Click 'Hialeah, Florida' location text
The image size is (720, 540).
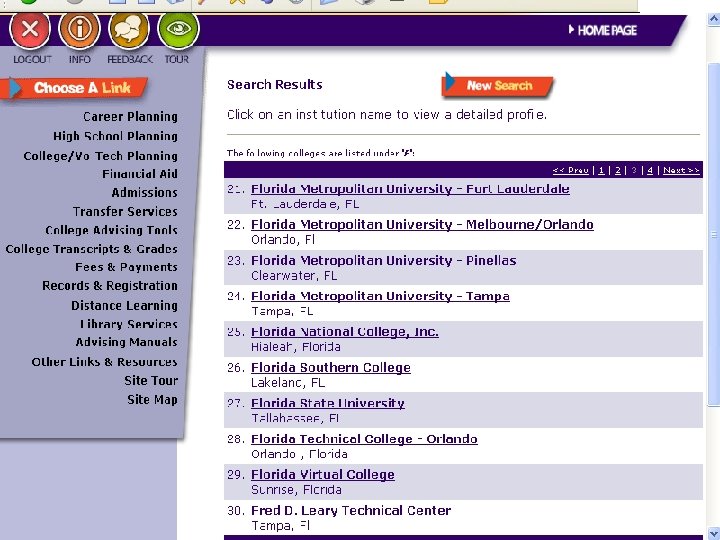296,347
